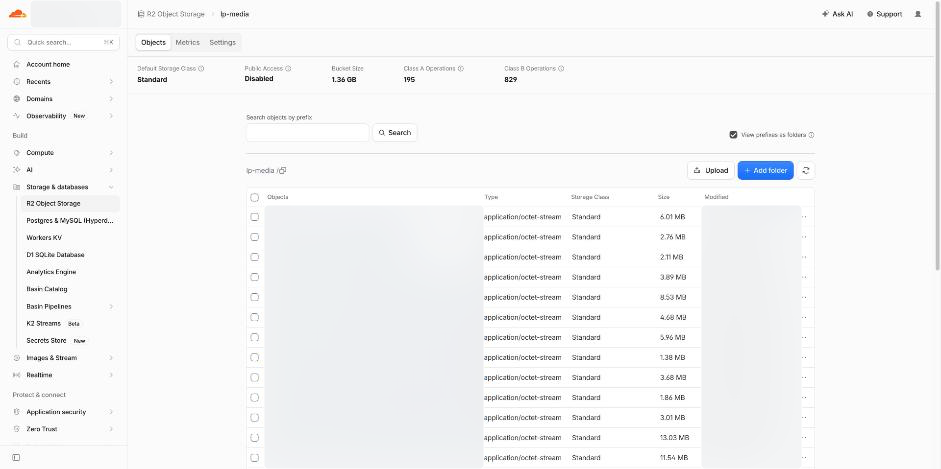This screenshot has height=469, width=941.
Task: Check the 1.38 MB object row
Action: (x=254, y=357)
